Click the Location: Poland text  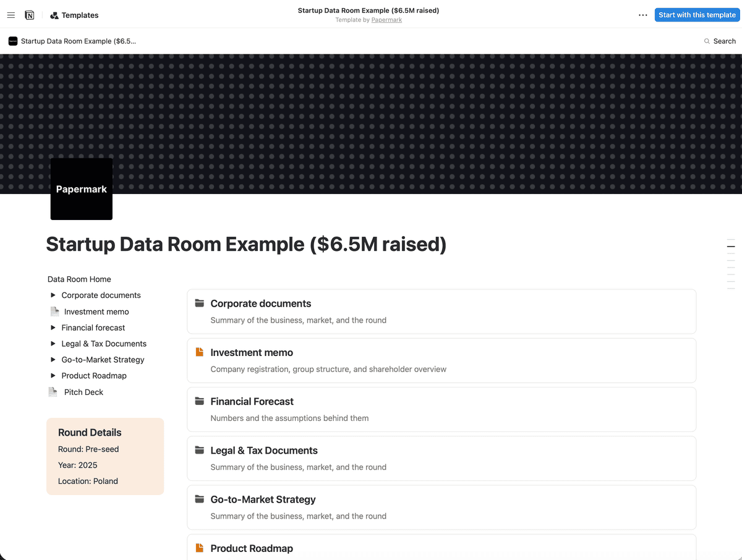88,482
